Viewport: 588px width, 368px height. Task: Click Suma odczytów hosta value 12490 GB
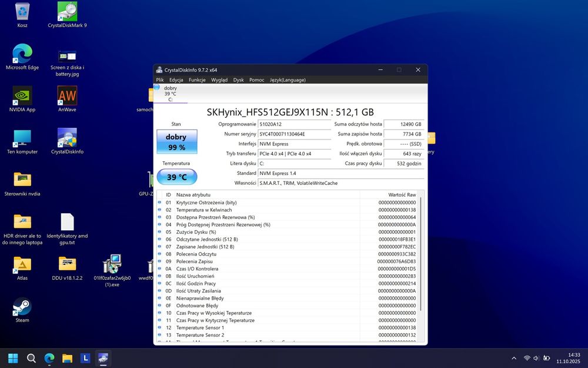pyautogui.click(x=404, y=124)
